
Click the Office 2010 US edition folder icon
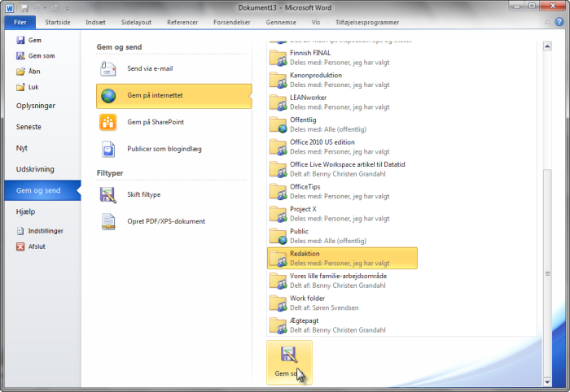pyautogui.click(x=278, y=147)
